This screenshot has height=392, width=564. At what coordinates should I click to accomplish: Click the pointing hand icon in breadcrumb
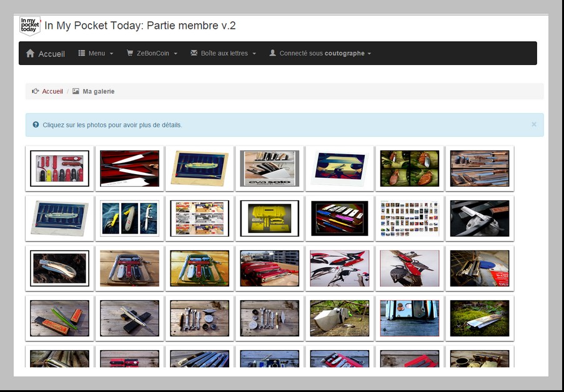coord(35,91)
